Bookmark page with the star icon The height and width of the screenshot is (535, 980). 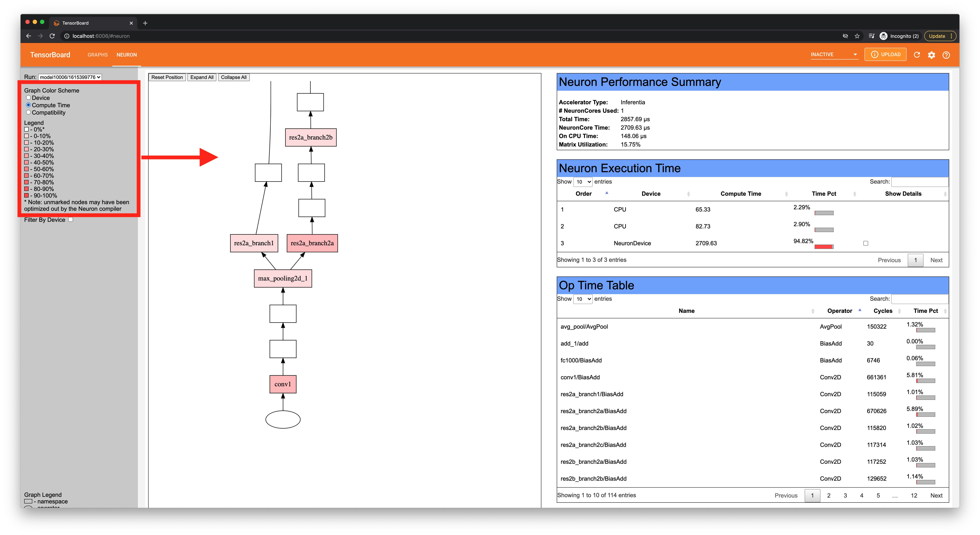[x=857, y=36]
